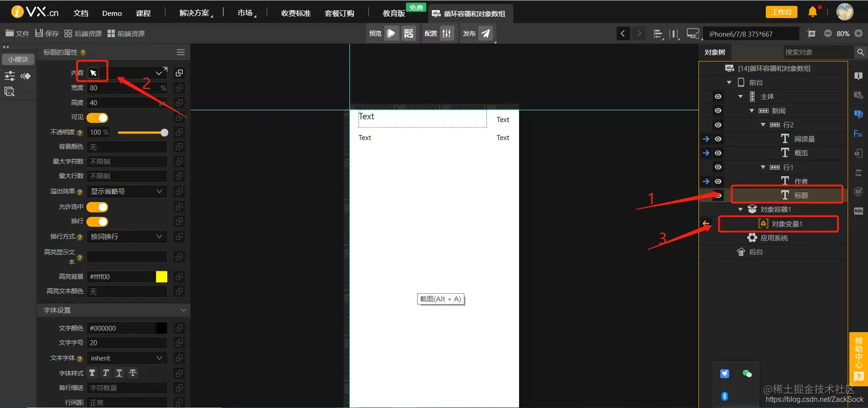
Task: Click the search magnifier in object tree
Action: 860,52
